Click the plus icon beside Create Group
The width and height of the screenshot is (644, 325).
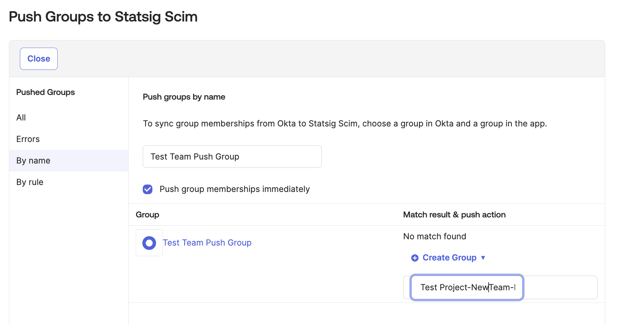coord(415,258)
